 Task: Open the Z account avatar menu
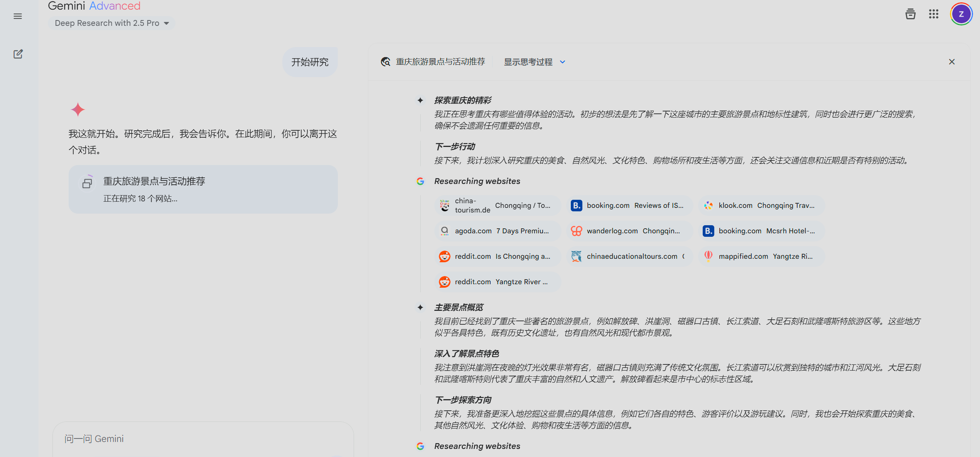961,14
